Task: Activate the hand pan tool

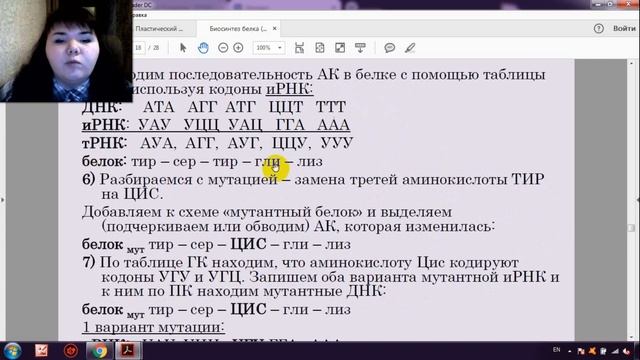Action: point(203,48)
